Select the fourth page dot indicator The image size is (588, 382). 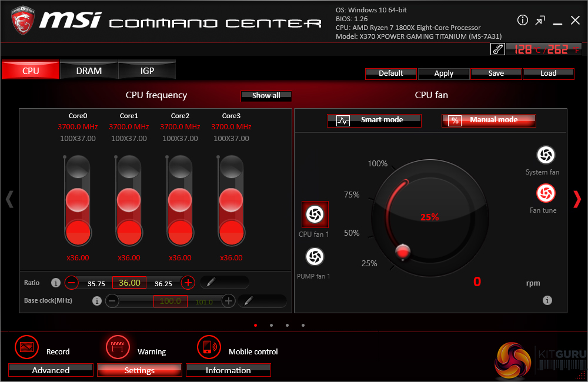(303, 326)
